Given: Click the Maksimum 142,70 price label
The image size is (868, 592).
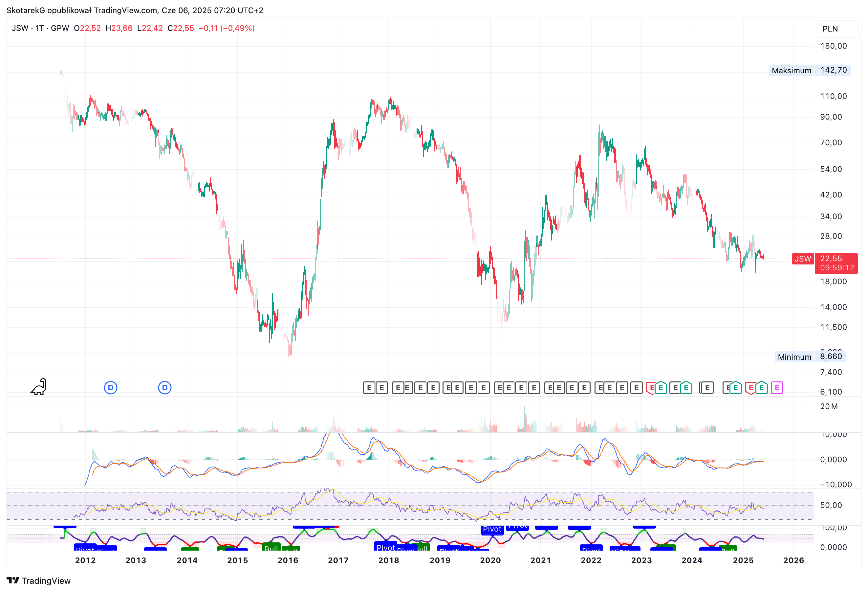Looking at the screenshot, I should coord(810,70).
